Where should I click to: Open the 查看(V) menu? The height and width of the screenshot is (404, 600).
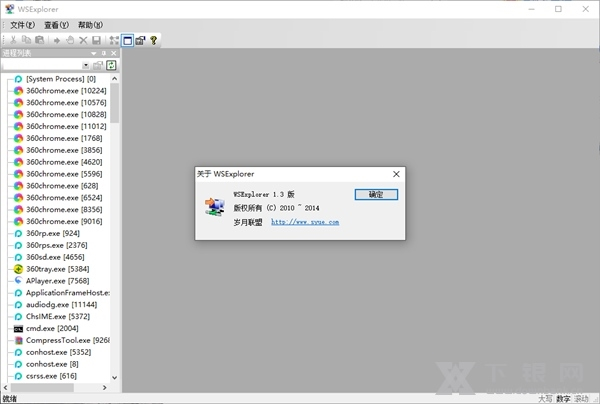point(56,25)
